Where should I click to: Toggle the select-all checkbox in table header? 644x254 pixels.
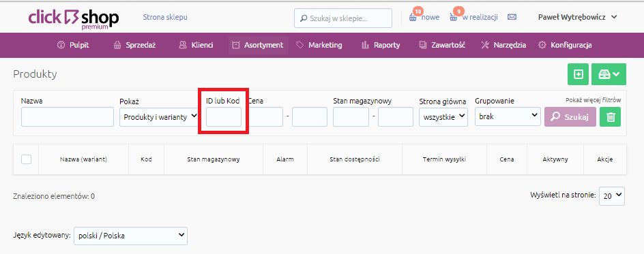tap(27, 159)
